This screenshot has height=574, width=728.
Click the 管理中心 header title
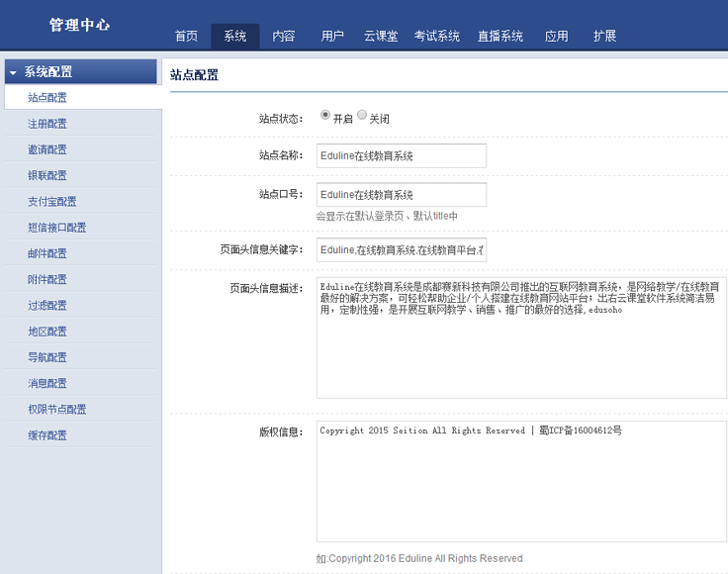point(80,26)
